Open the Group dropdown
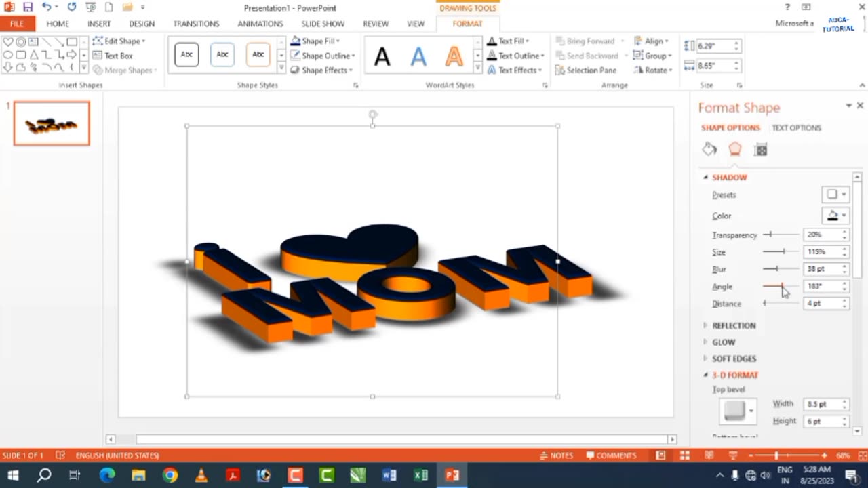The width and height of the screenshot is (868, 488). 652,56
